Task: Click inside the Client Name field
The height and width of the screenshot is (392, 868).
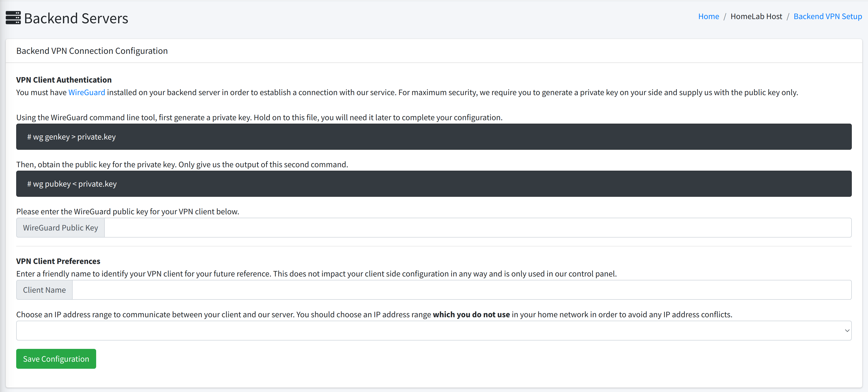Action: 462,290
